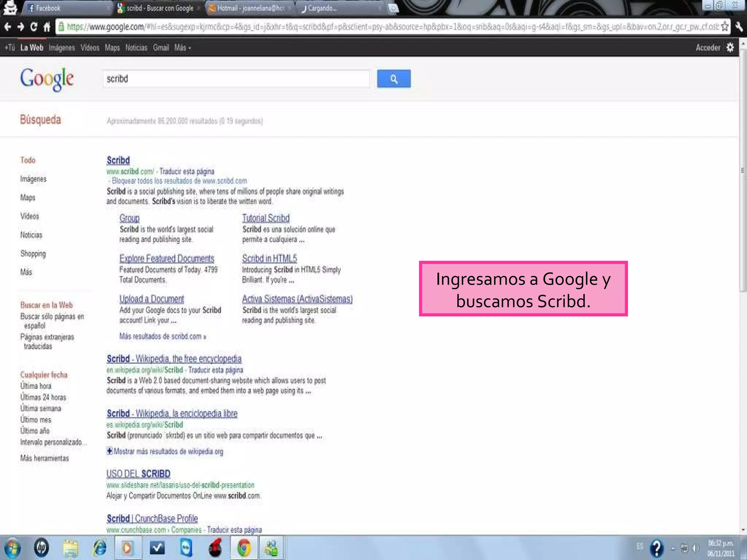
Task: Click the green lock icon in address bar
Action: click(61, 27)
